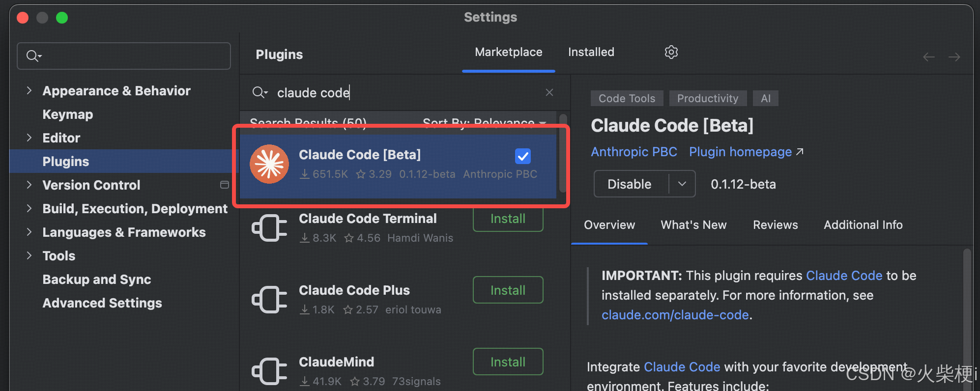The width and height of the screenshot is (980, 391).
Task: Click the ClaudeMind plugin icon
Action: (269, 371)
